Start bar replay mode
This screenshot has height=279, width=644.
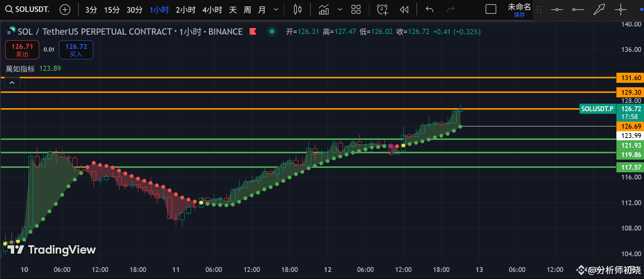pyautogui.click(x=404, y=10)
